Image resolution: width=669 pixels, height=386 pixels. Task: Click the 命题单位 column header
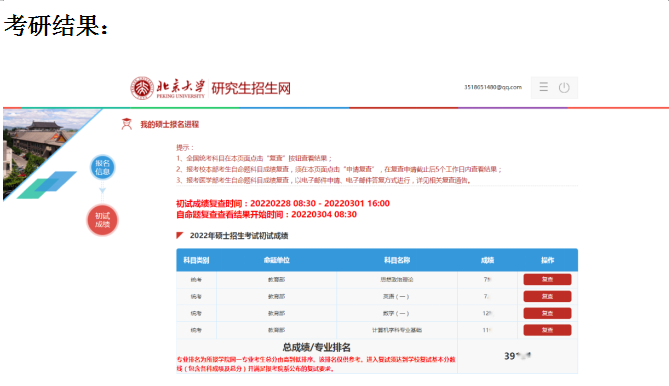click(276, 260)
